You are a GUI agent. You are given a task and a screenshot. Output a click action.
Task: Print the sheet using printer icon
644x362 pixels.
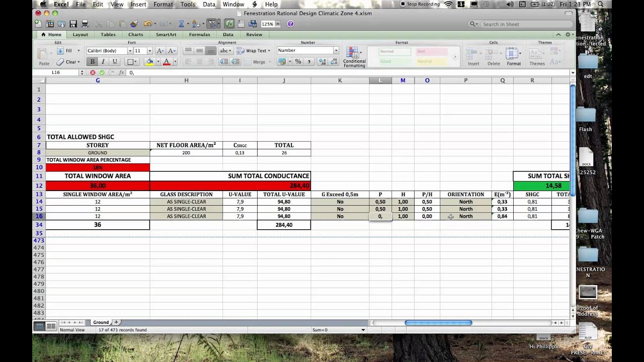click(85, 24)
